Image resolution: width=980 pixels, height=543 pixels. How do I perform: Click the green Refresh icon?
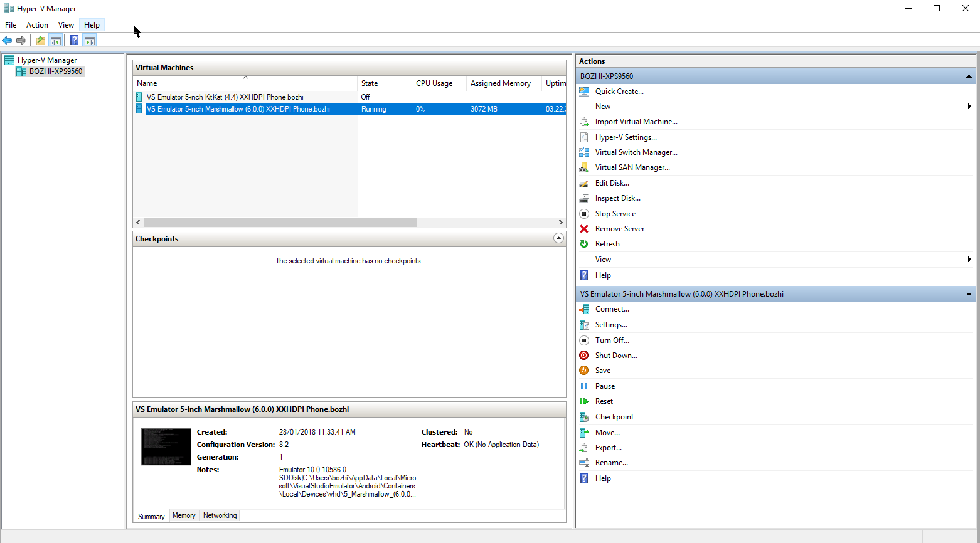pyautogui.click(x=584, y=244)
